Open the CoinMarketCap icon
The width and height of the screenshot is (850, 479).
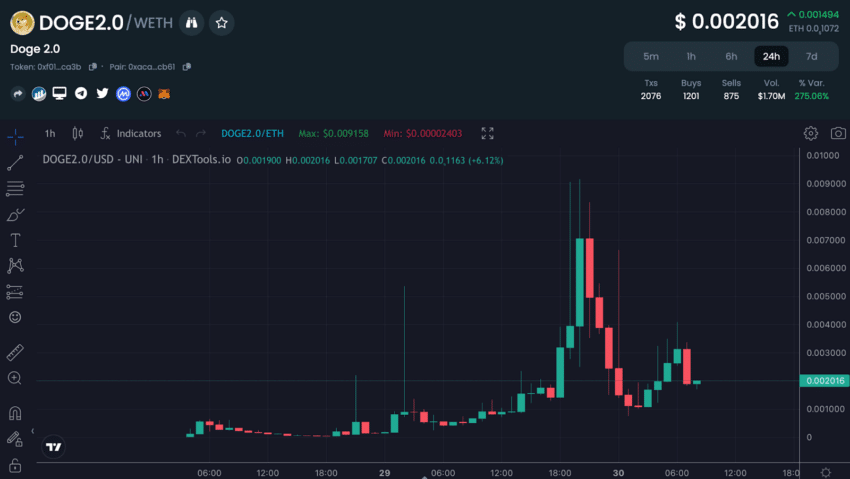[x=123, y=94]
